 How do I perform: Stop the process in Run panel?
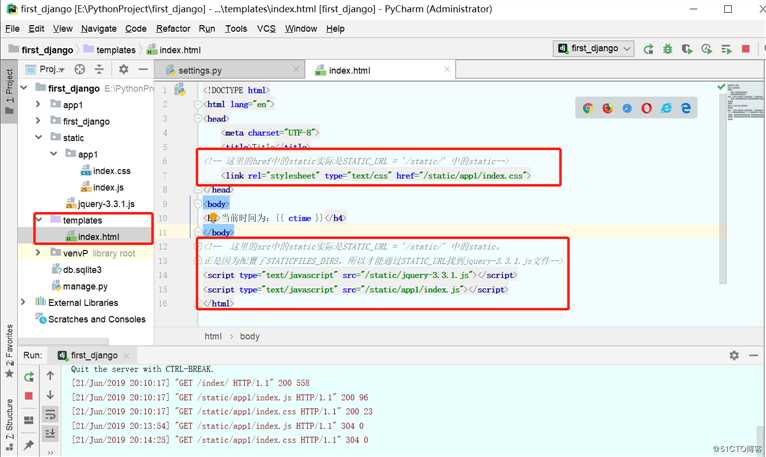coord(29,396)
